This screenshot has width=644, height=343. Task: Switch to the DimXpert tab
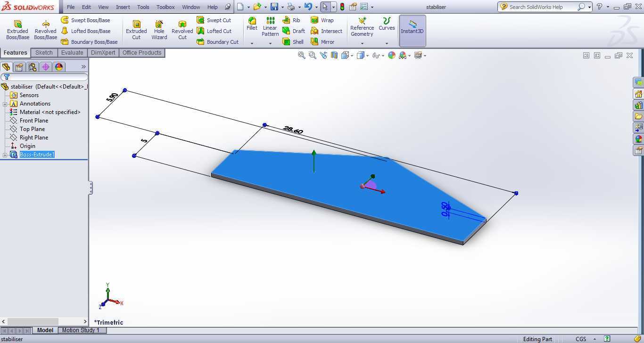(x=103, y=53)
